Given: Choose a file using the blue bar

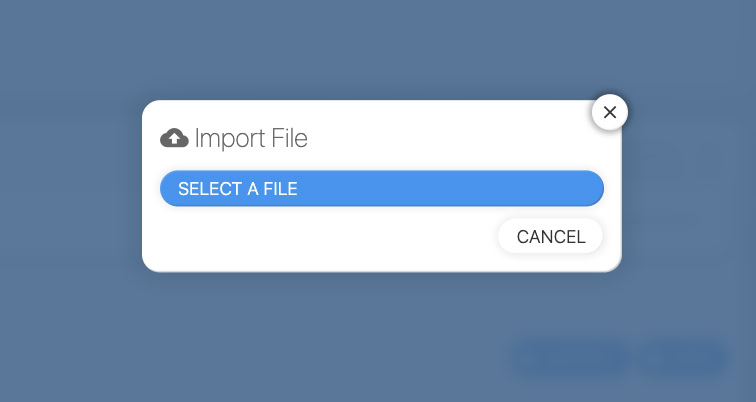Looking at the screenshot, I should click(381, 188).
